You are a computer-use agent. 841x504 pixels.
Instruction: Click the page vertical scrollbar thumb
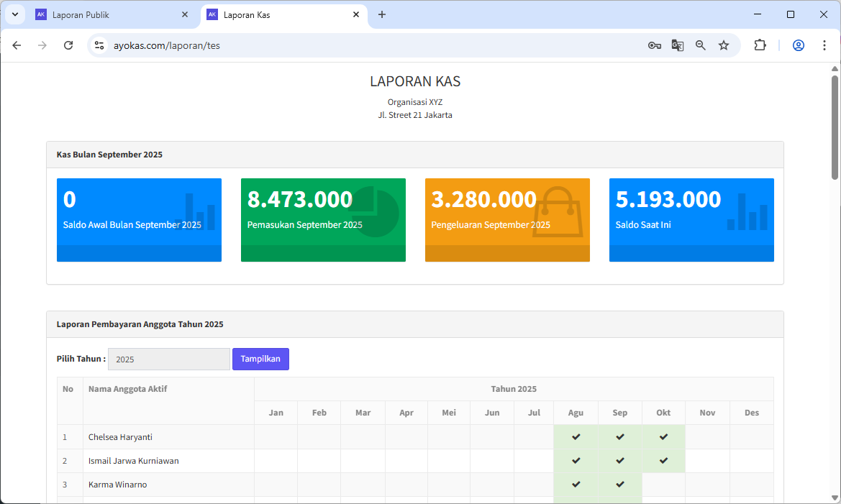[x=835, y=126]
